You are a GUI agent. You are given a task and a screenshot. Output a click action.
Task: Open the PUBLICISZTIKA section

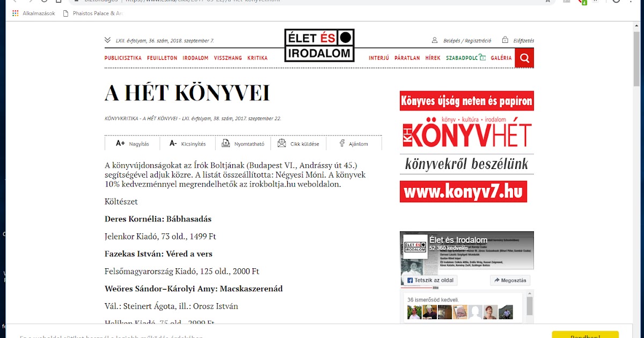(x=122, y=57)
